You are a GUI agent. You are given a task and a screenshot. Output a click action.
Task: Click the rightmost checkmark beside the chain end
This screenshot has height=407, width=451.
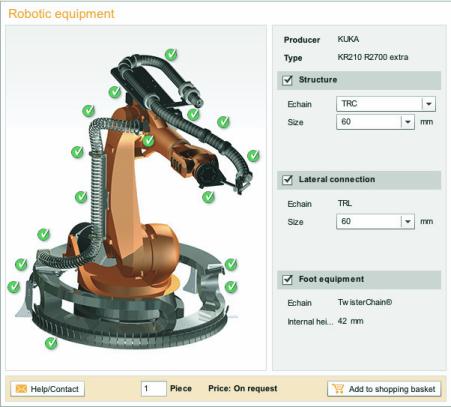[253, 155]
